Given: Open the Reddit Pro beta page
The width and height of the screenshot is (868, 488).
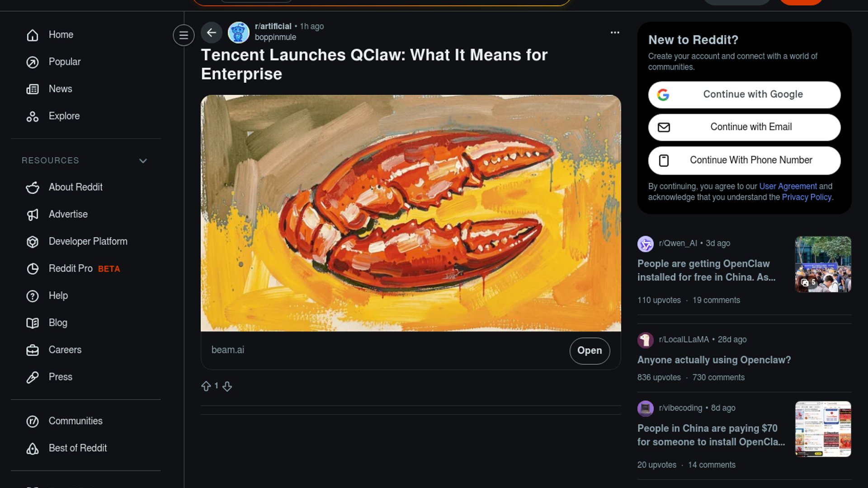Looking at the screenshot, I should coord(84,268).
